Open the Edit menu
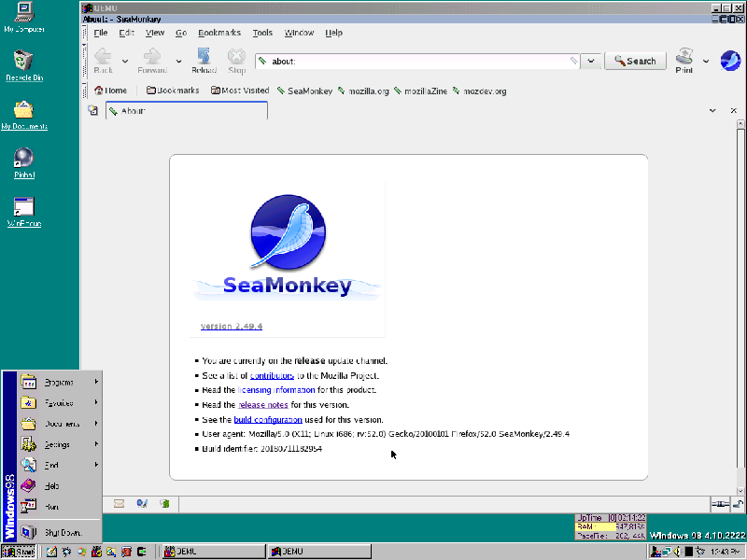 [x=126, y=33]
